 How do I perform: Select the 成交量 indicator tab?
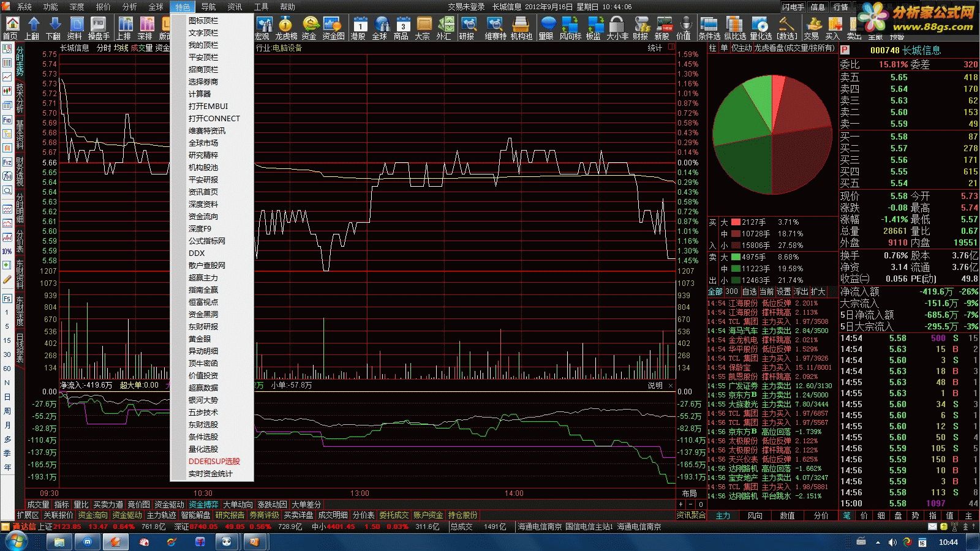pyautogui.click(x=38, y=504)
